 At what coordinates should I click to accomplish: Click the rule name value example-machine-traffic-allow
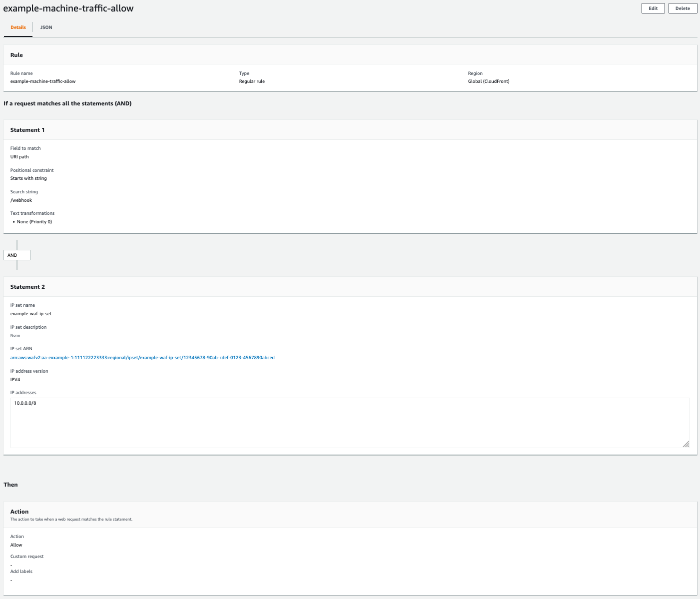tap(43, 81)
